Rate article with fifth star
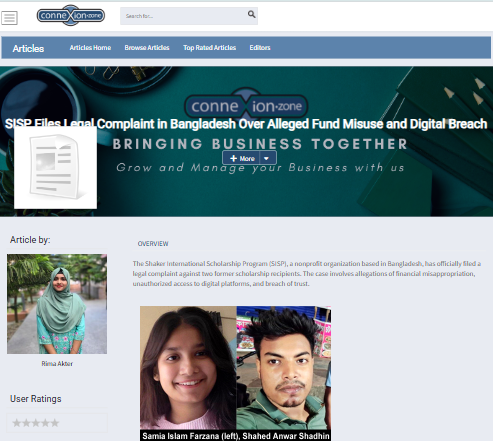493x441 pixels. click(x=55, y=423)
